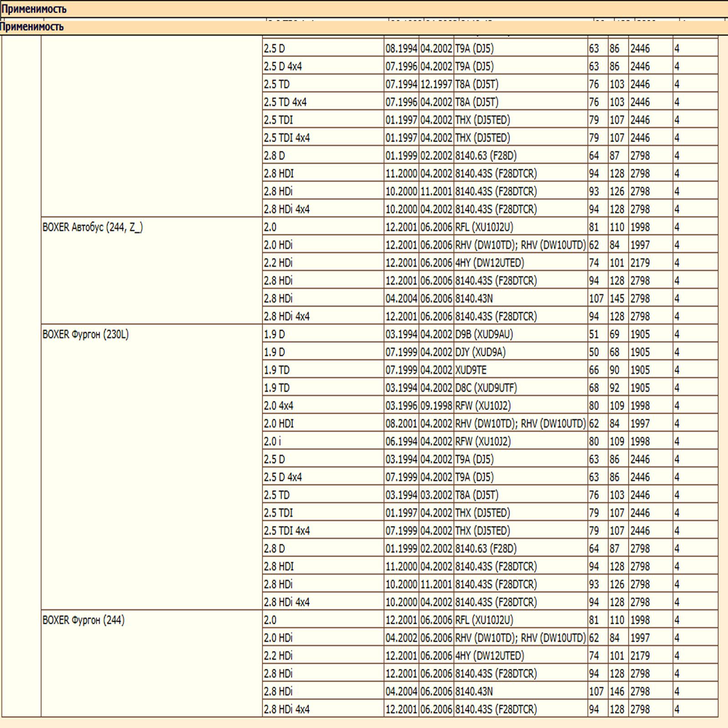Select '2.2 HDi' under BOXER Фургон (244)
Viewport: 728px width, 728px height.
(323, 656)
